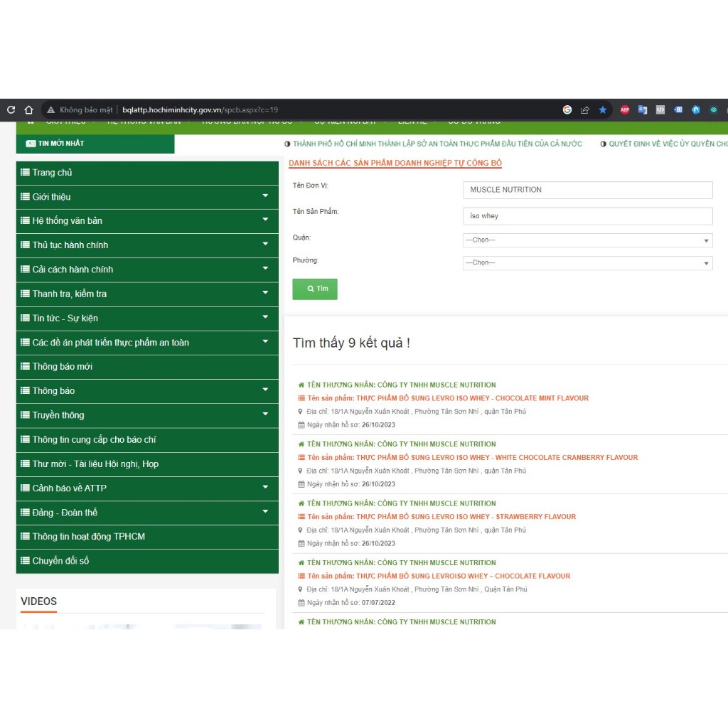Expand the Thủ tục hành chính arrow
This screenshot has height=728, width=728.
[266, 244]
